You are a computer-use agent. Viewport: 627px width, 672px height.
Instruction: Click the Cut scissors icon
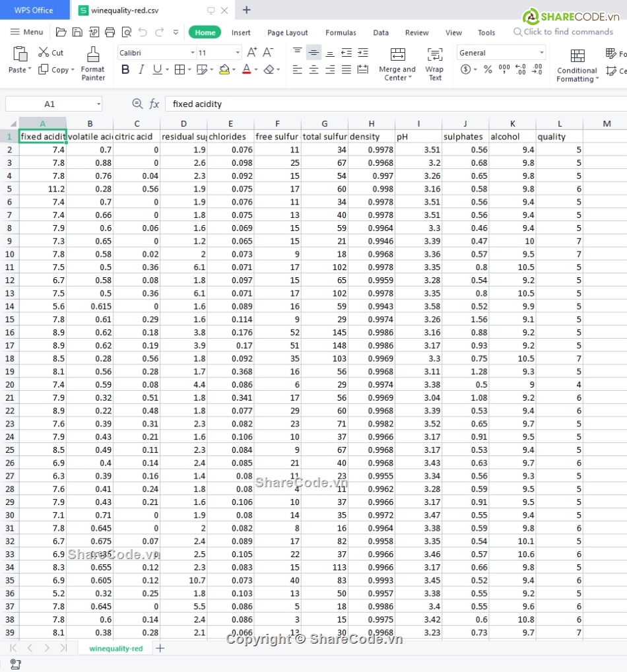click(44, 52)
